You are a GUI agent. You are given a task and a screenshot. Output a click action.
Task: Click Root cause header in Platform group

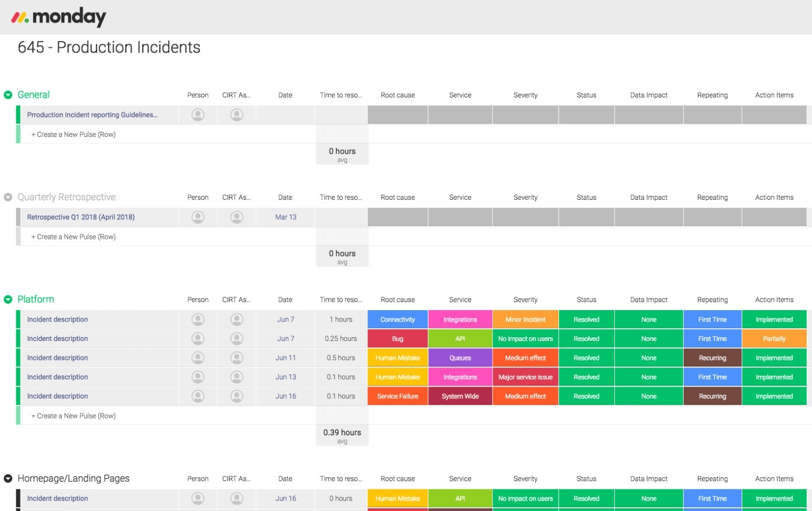coord(398,300)
